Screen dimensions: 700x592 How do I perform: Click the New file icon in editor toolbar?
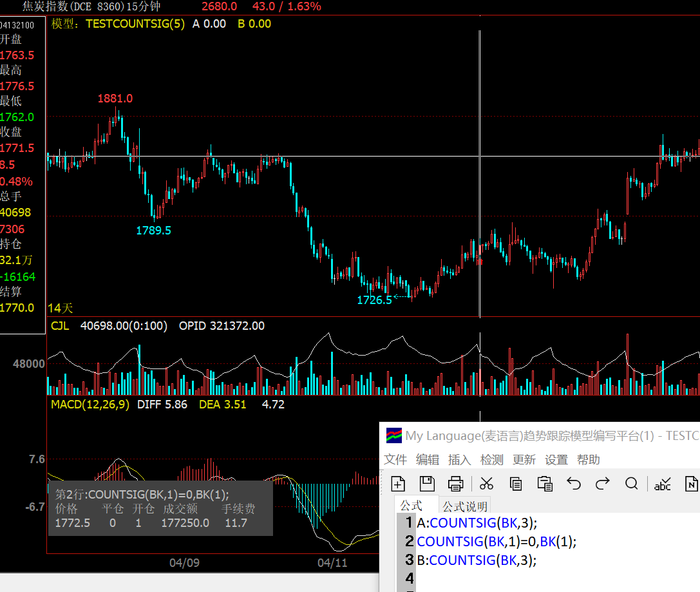click(398, 483)
